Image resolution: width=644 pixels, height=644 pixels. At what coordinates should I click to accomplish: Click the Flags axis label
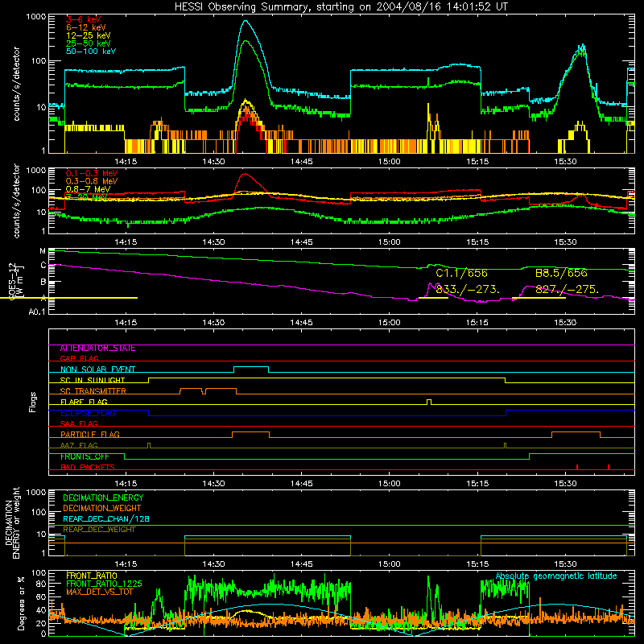click(x=33, y=402)
